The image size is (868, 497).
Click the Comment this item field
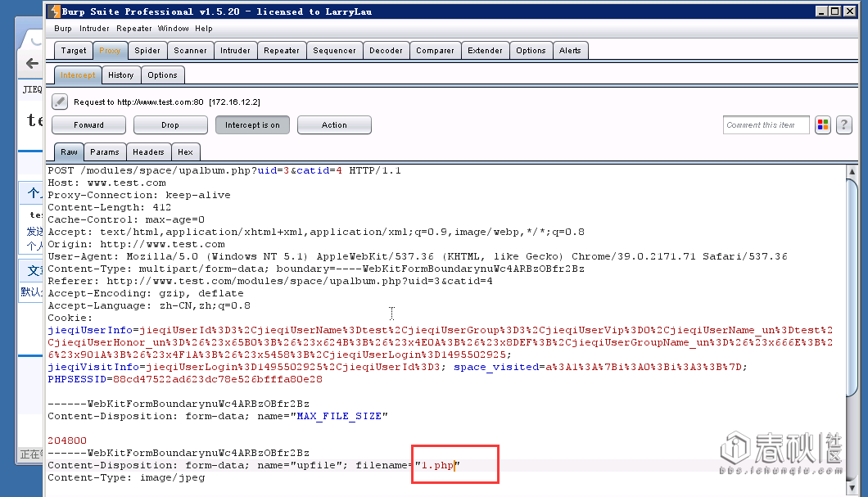click(766, 125)
